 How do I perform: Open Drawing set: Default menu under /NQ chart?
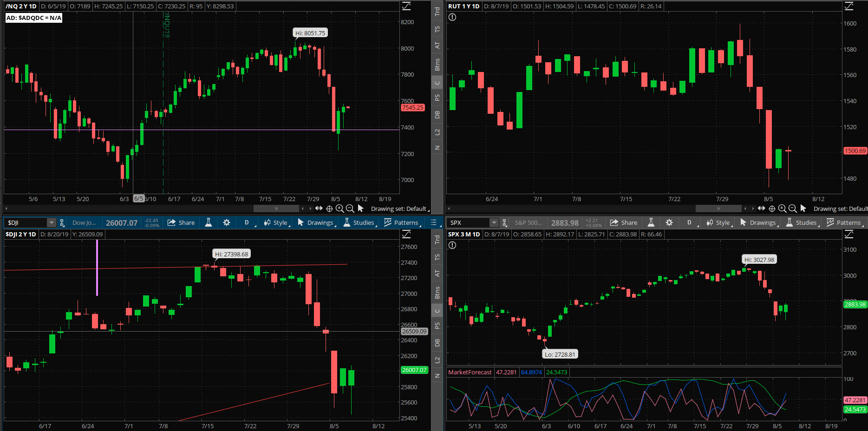[x=400, y=209]
